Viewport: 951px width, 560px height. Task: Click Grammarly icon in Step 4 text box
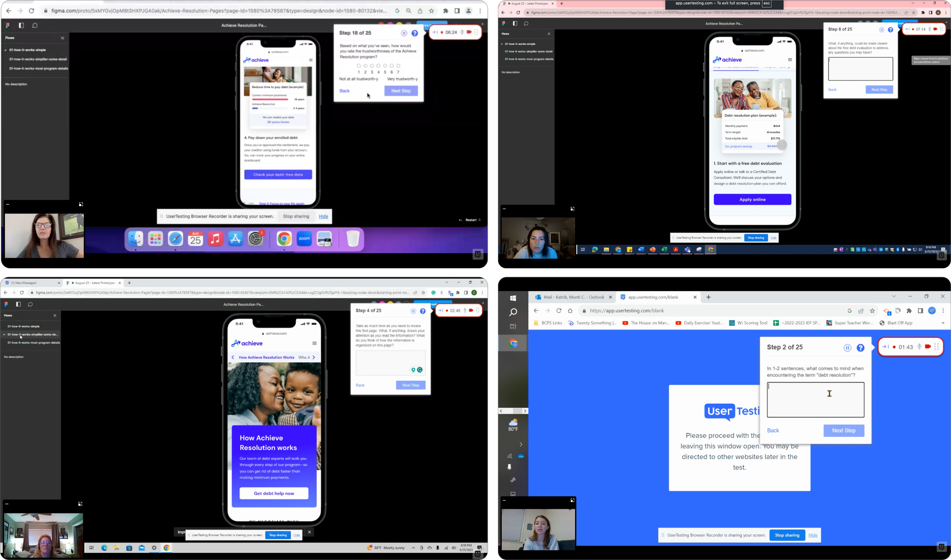[x=420, y=370]
